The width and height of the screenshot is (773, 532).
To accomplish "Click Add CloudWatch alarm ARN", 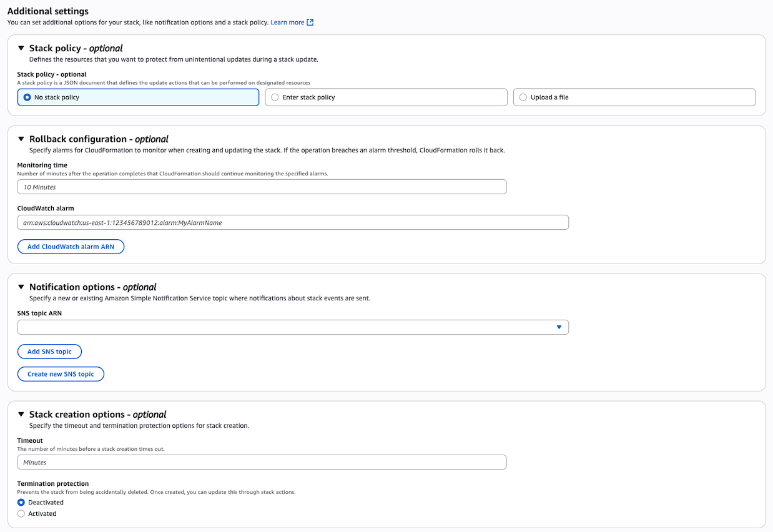I will 71,246.
